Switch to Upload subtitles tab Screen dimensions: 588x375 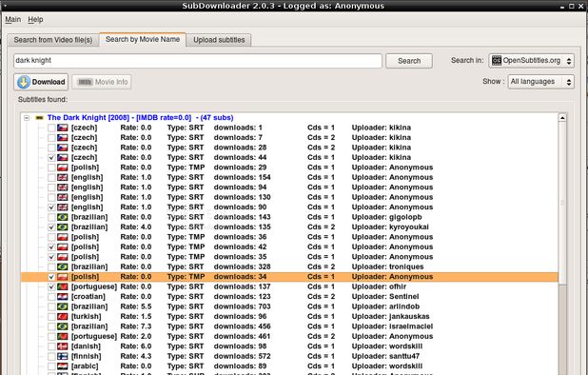219,40
